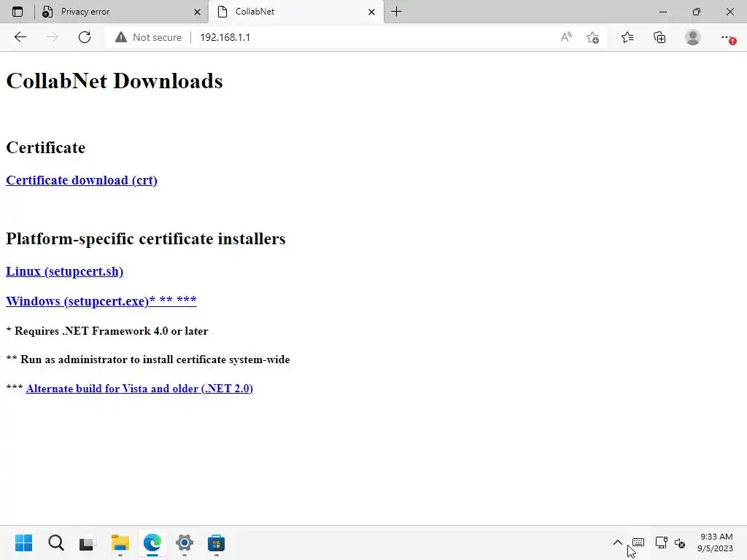This screenshot has width=747, height=560.
Task: Click the browser Back arrow
Action: click(20, 37)
